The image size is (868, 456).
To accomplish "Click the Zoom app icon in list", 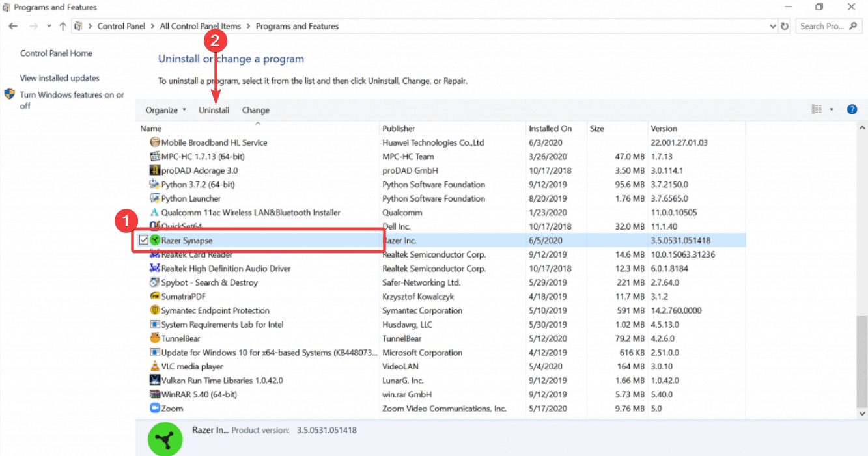I will [155, 409].
